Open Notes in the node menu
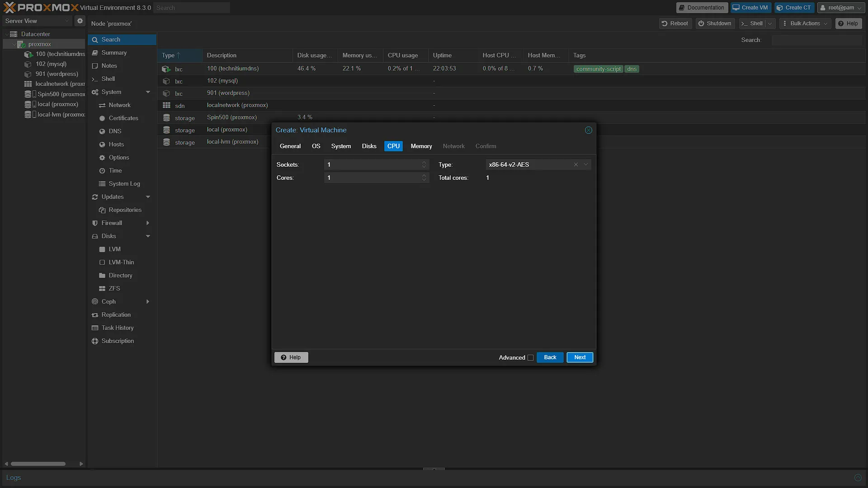Screen dimensions: 868x488 pyautogui.click(x=122, y=66)
